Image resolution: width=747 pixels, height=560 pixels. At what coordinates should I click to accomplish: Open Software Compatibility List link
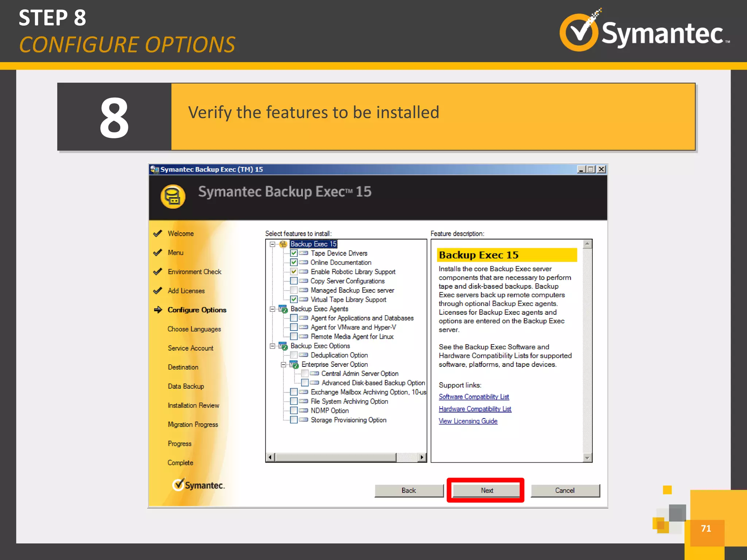pos(474,397)
